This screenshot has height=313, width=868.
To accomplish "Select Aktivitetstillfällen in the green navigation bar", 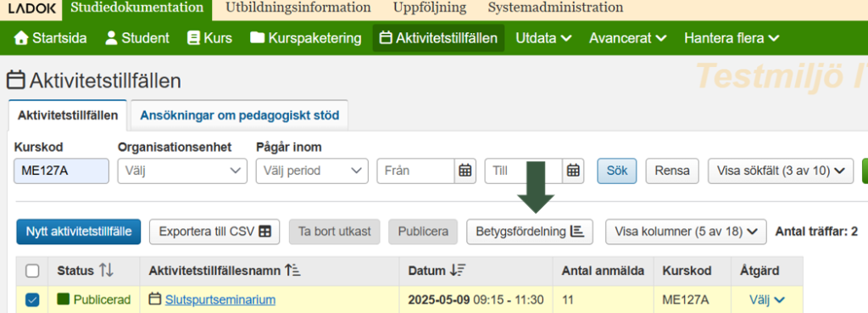I will (438, 38).
